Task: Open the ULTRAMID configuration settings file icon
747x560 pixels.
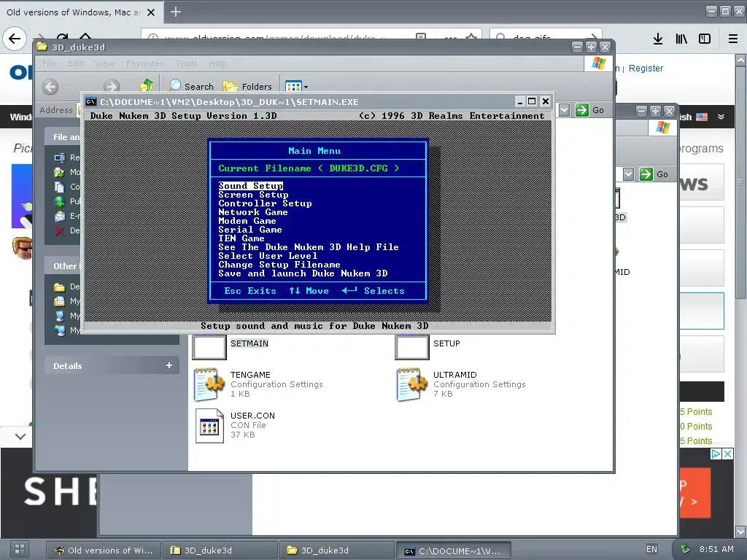Action: tap(411, 384)
